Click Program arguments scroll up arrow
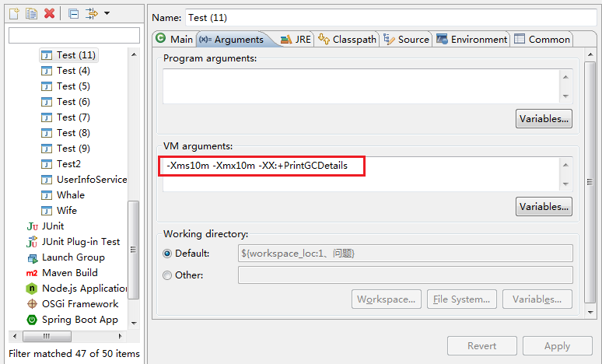This screenshot has height=364, width=602. click(x=565, y=77)
